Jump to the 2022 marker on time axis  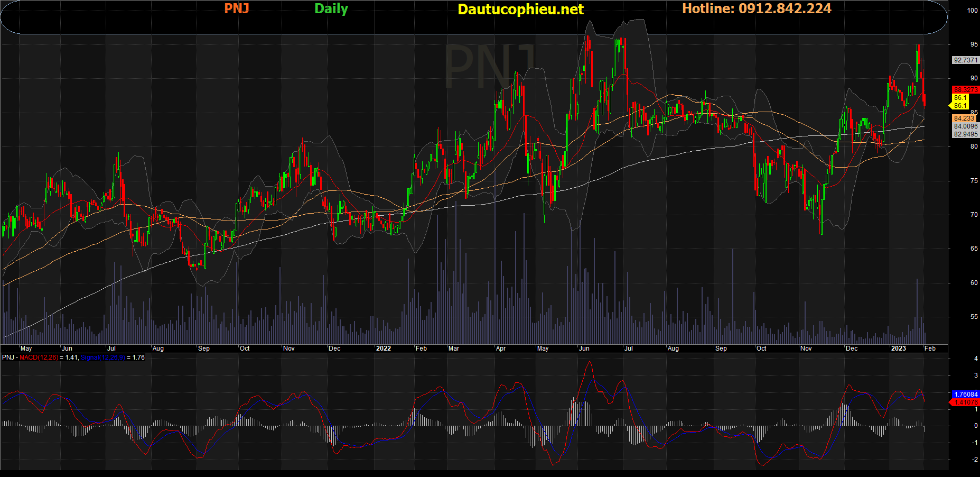click(x=383, y=348)
